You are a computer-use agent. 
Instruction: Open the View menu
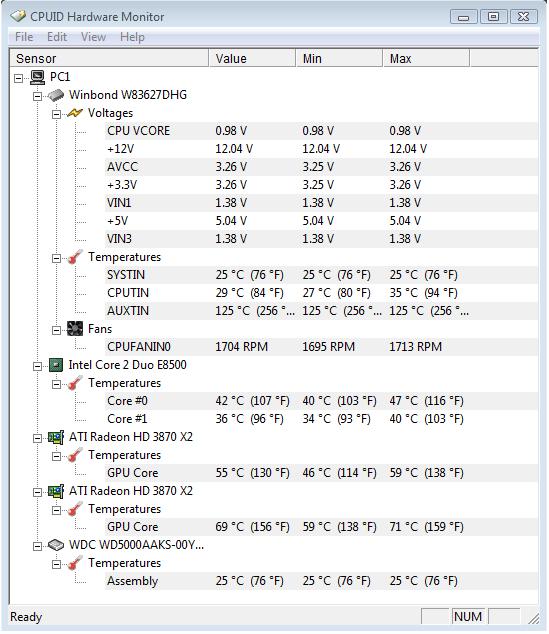click(x=93, y=37)
